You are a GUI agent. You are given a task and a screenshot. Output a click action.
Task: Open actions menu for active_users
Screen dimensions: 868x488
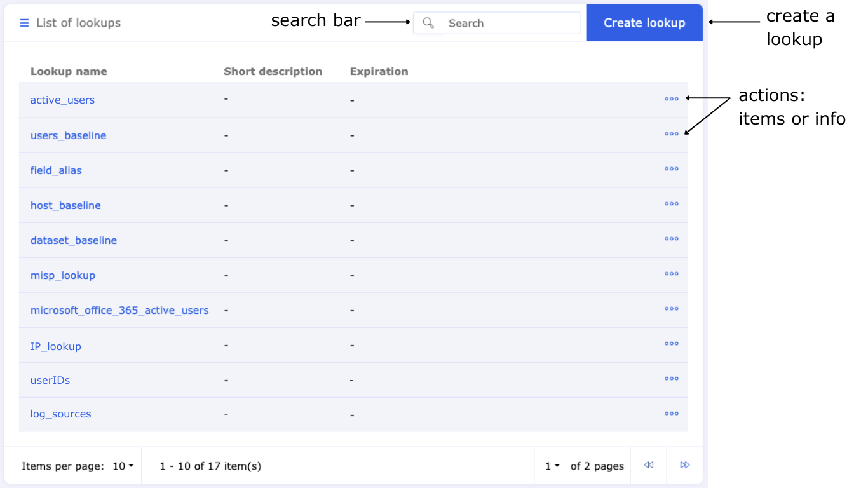point(672,99)
